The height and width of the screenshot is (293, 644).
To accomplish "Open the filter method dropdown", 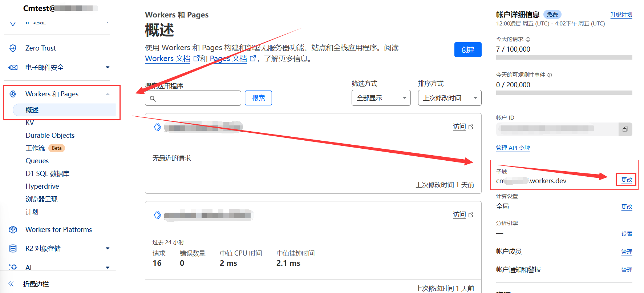I will coord(381,98).
